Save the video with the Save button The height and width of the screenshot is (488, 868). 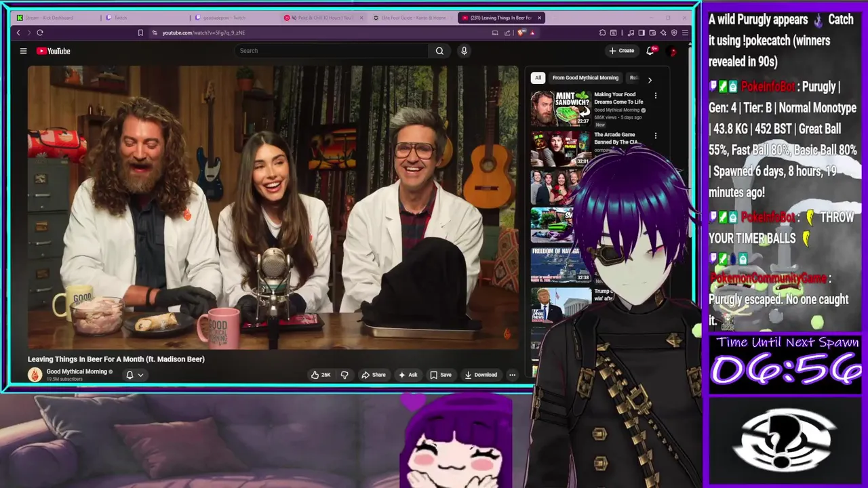[x=441, y=375]
